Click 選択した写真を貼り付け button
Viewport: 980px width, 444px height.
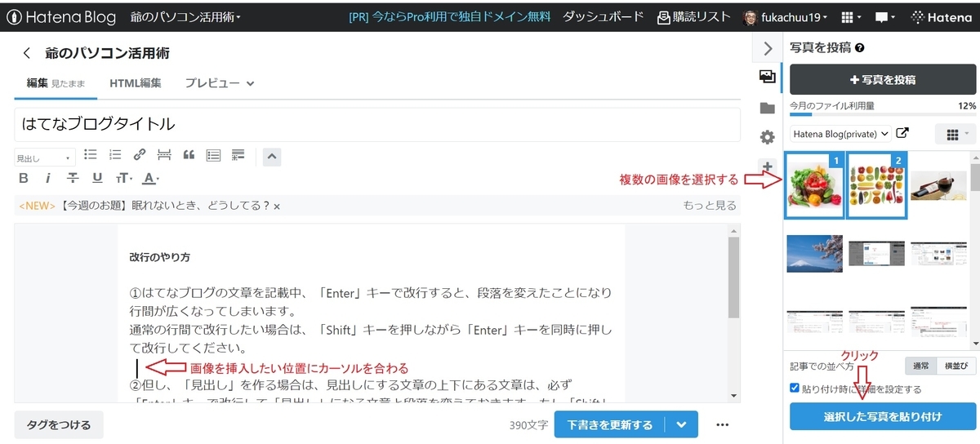point(883,416)
